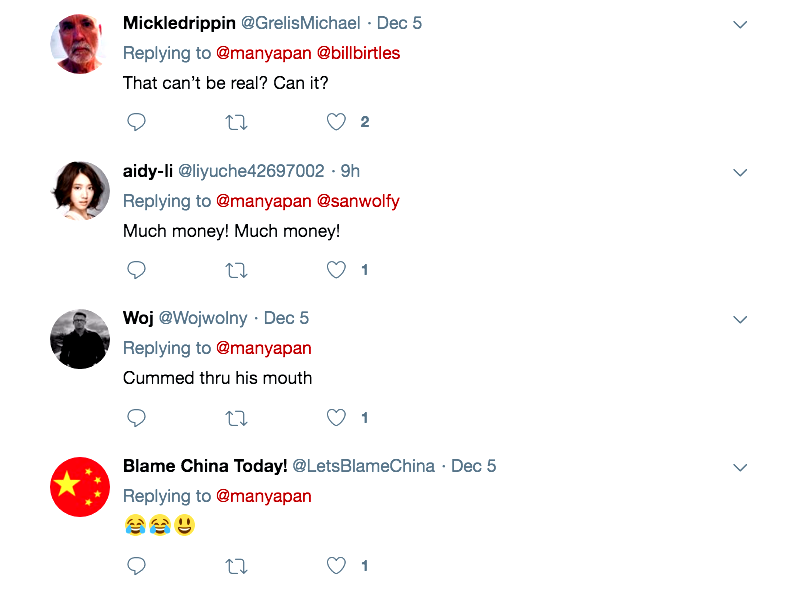This screenshot has width=800, height=590.
Task: Like Blame China Today's emoji tweet
Action: [x=337, y=566]
